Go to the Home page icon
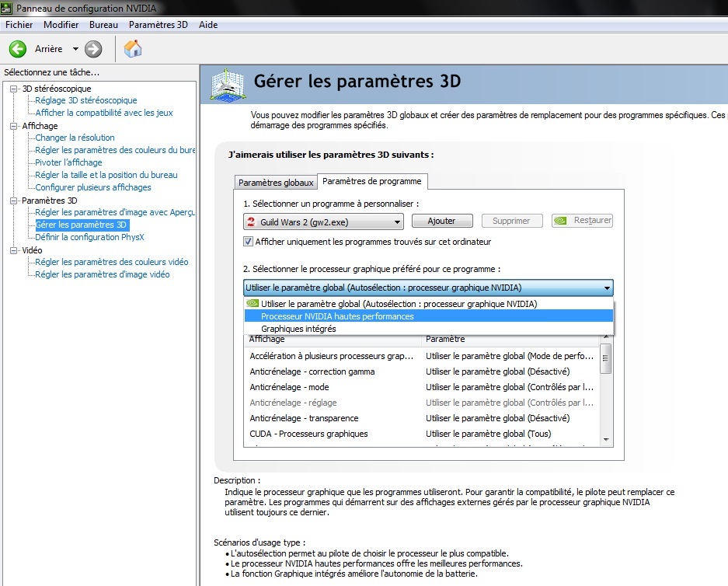The height and width of the screenshot is (586, 728). (x=133, y=48)
